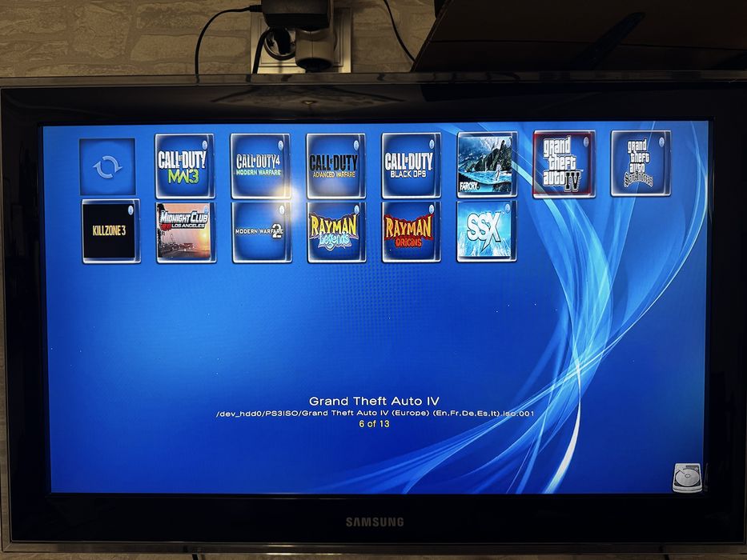Screen dimensions: 747x560
Task: Select the SSX game tile
Action: click(487, 231)
